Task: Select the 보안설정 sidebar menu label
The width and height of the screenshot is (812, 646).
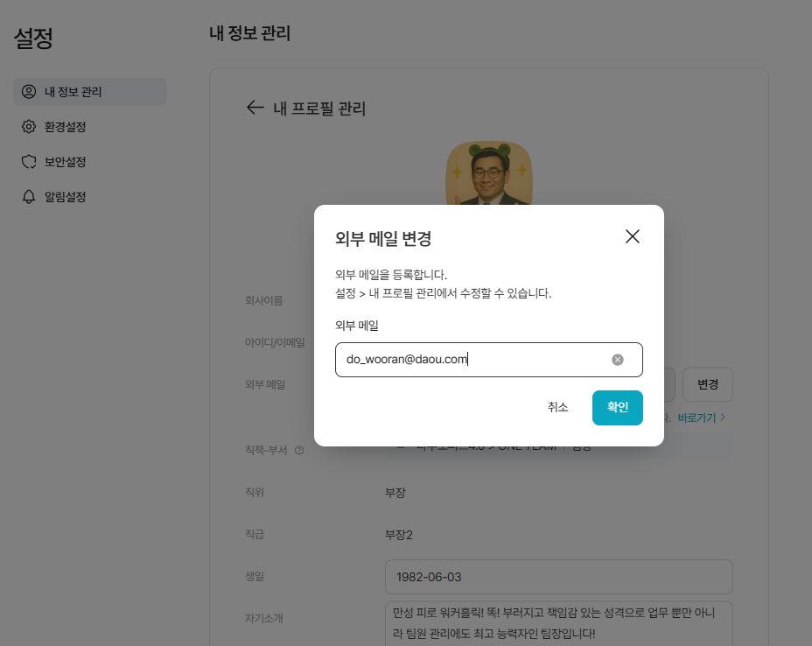Action: [x=66, y=162]
